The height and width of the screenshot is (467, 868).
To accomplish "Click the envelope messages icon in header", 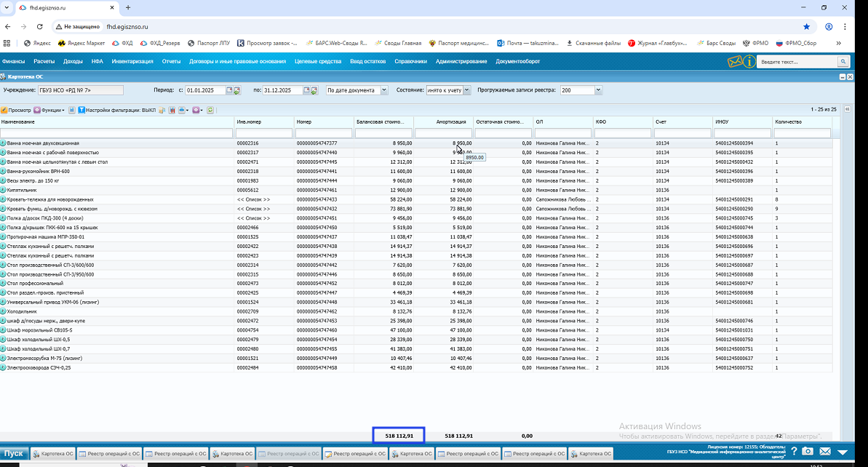I will coord(735,62).
